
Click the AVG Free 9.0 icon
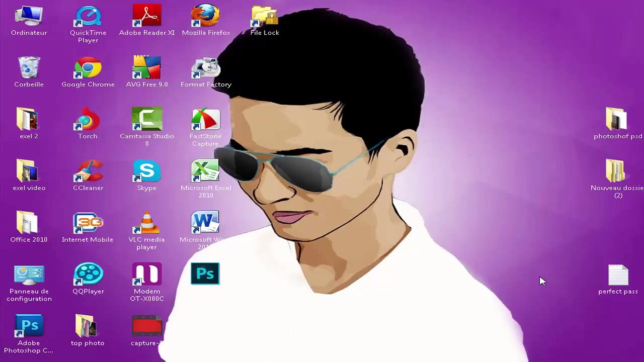[147, 68]
